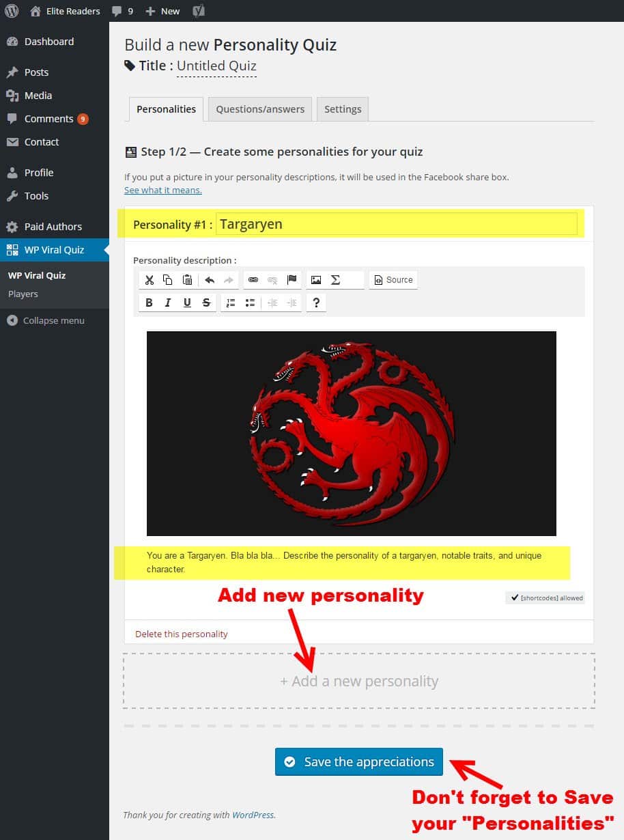Open the Settings tab

click(x=343, y=109)
